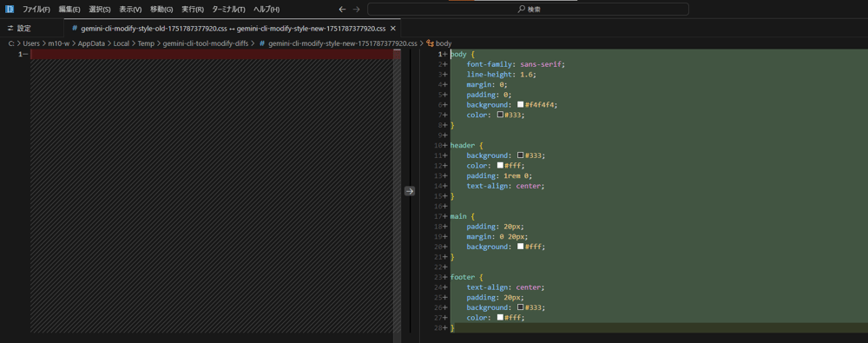Screen dimensions: 868x343
Task: Click the revert change arrow button
Action: 410,191
